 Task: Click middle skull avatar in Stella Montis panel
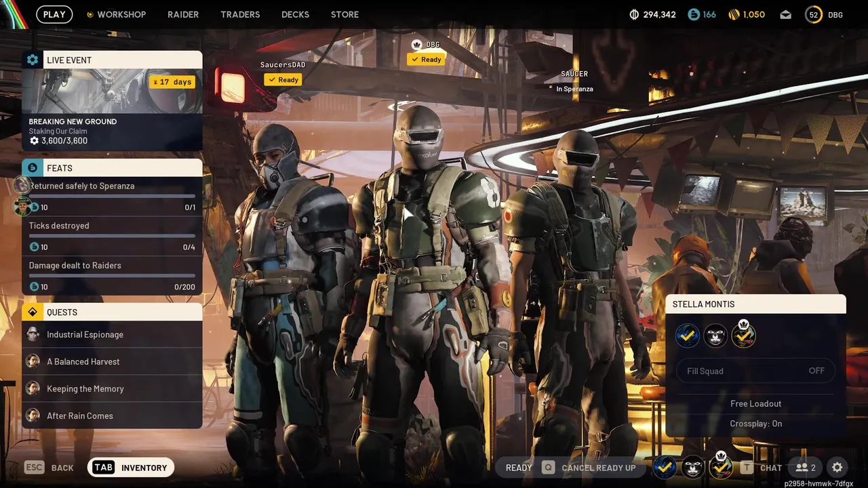[715, 335]
